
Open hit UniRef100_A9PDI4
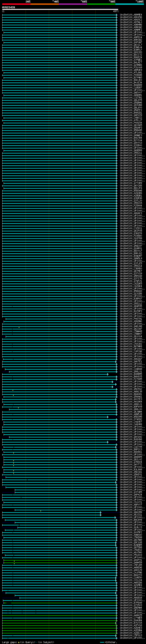tap(131, 37)
